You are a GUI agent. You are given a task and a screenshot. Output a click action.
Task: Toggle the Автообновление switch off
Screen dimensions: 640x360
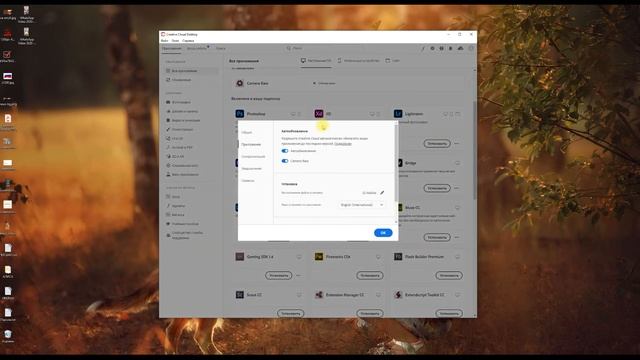(285, 151)
